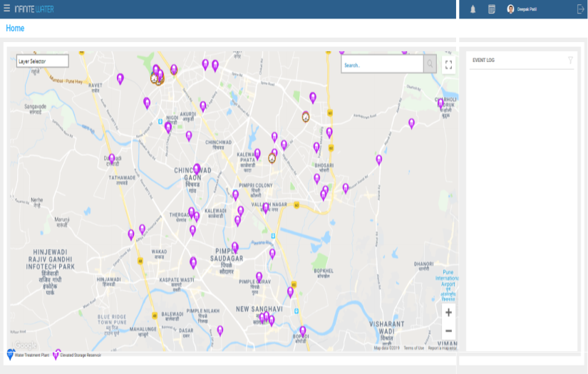Open the hamburger navigation menu

click(6, 9)
